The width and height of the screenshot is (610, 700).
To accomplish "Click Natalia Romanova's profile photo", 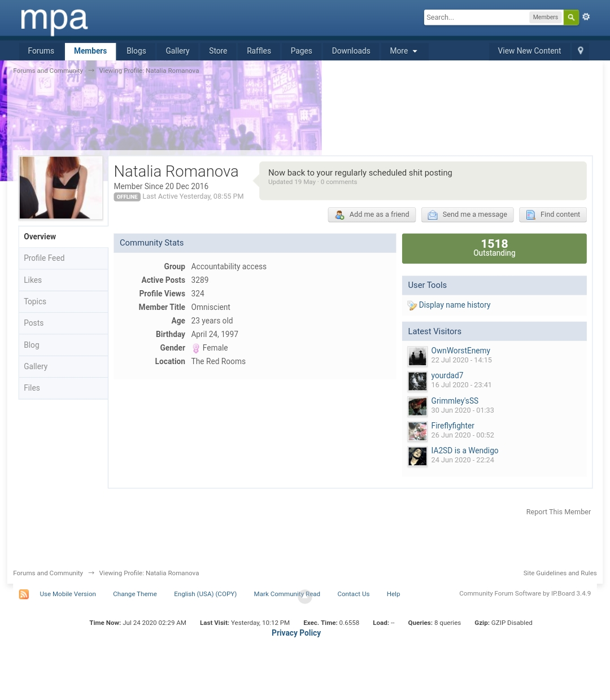I will click(61, 187).
